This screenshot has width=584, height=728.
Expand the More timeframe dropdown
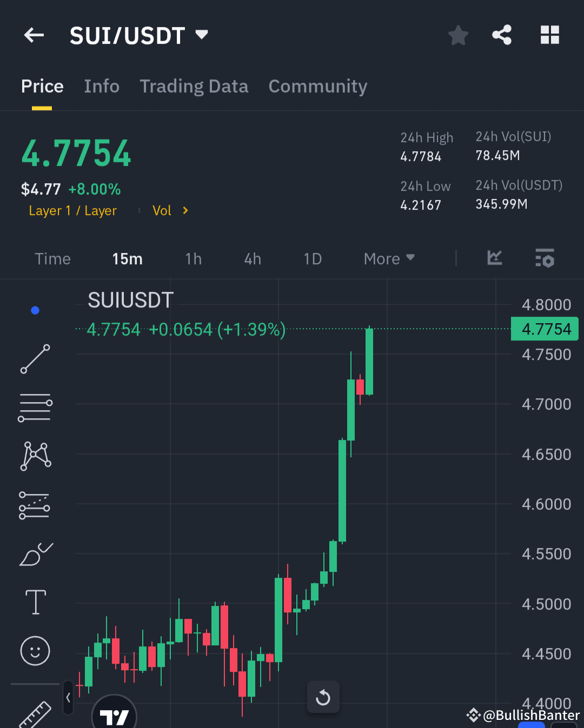[388, 258]
